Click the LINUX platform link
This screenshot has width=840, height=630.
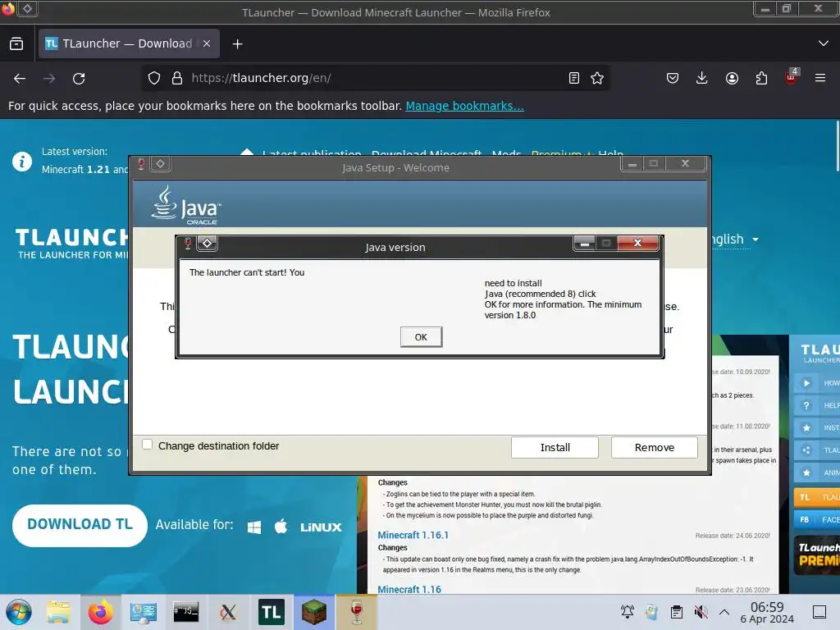(x=321, y=527)
